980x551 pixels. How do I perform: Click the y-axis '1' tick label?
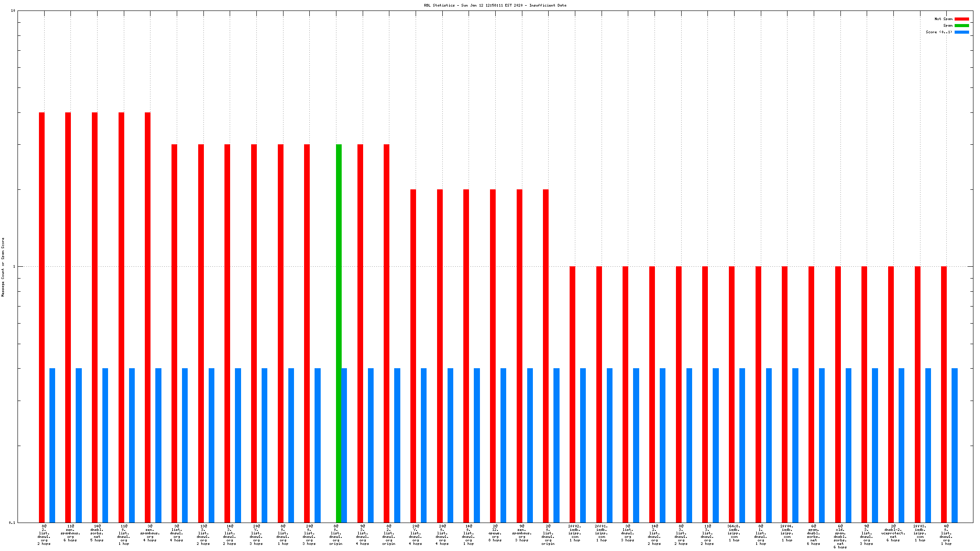pyautogui.click(x=14, y=266)
